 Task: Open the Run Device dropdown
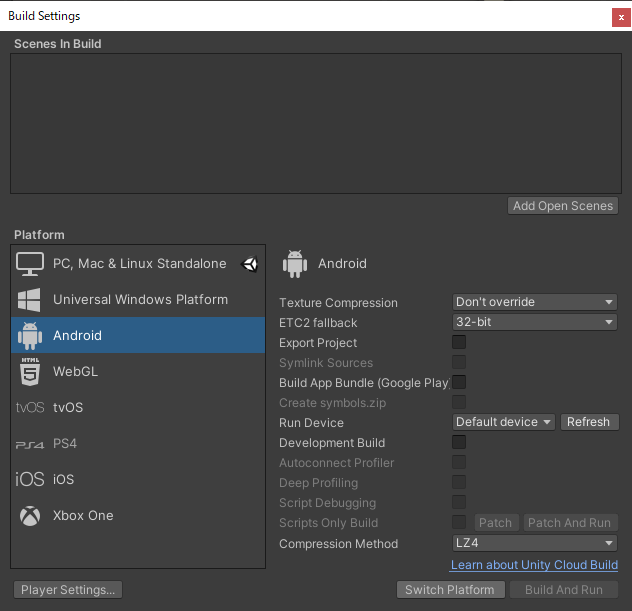point(503,422)
